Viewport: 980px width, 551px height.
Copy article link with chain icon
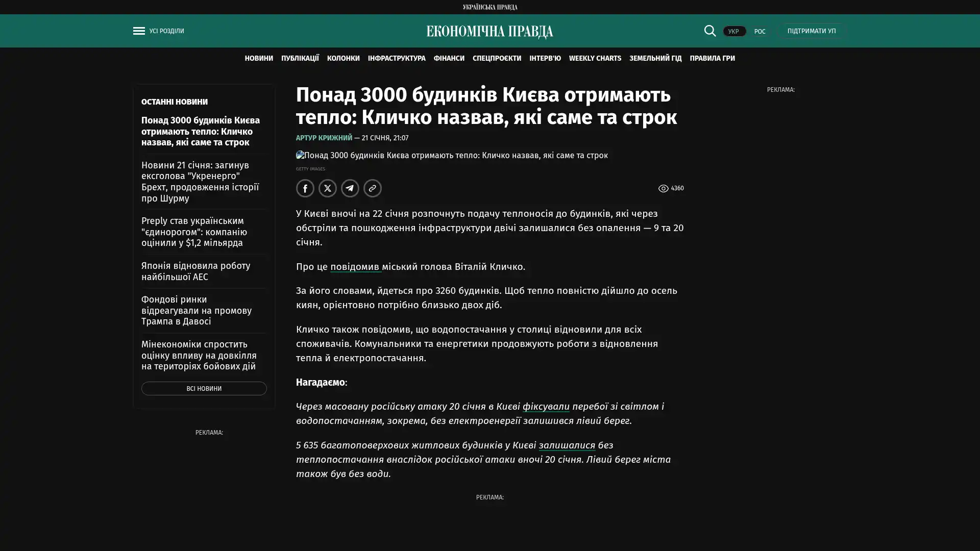(x=372, y=188)
